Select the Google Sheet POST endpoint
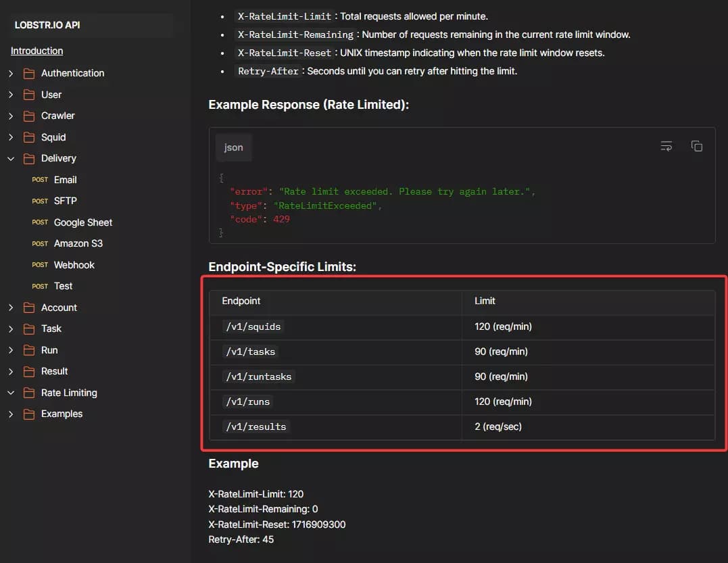 (x=82, y=222)
